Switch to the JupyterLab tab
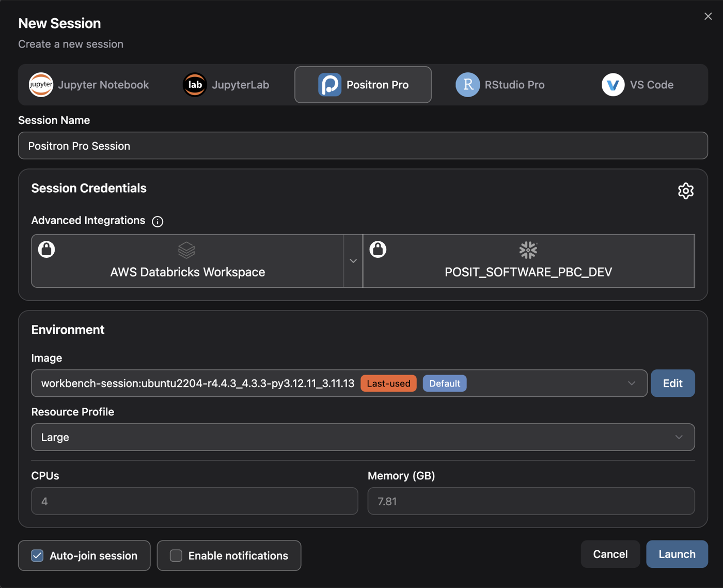The height and width of the screenshot is (588, 723). (x=226, y=85)
